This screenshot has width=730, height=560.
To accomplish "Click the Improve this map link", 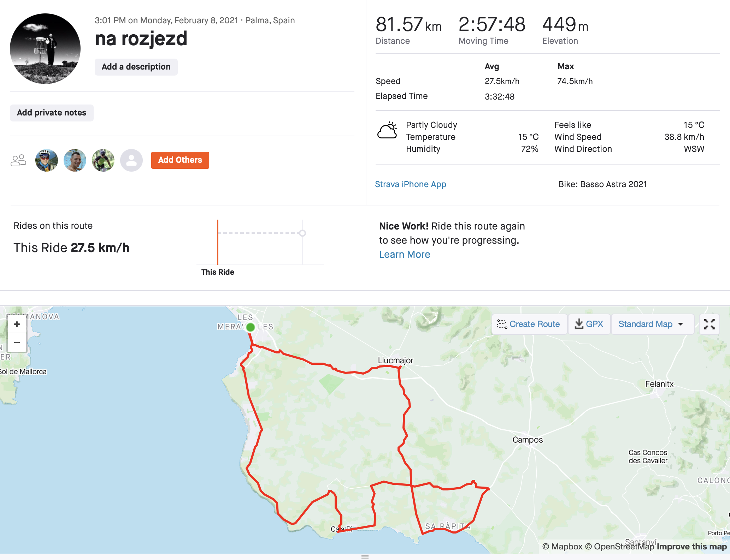I will (691, 547).
